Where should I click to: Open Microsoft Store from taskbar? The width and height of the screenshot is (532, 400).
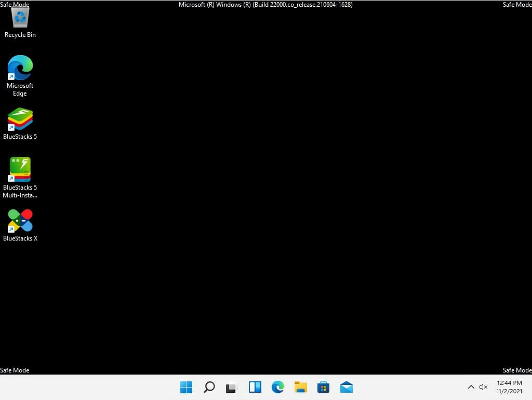[323, 387]
